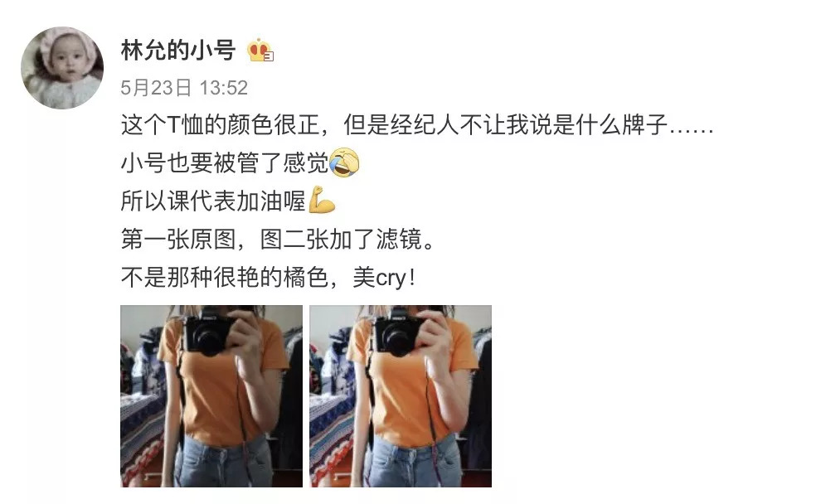Viewport: 821px width, 504px height.
Task: Open the username 林允的小号
Action: point(178,51)
